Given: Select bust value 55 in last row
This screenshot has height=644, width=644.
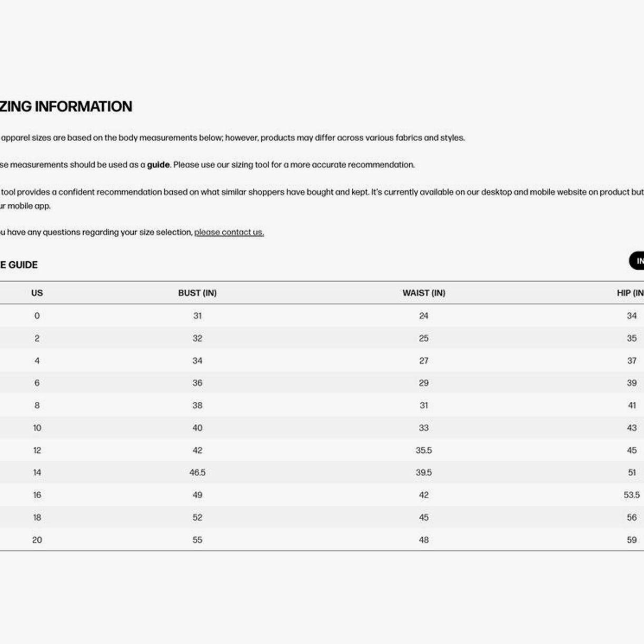Looking at the screenshot, I should point(197,540).
